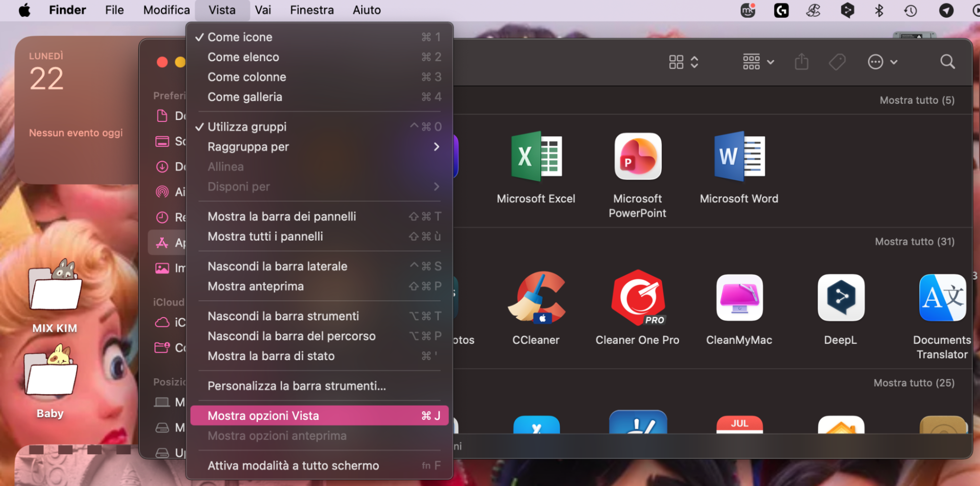The height and width of the screenshot is (486, 980).
Task: Open the File menu
Action: (114, 10)
